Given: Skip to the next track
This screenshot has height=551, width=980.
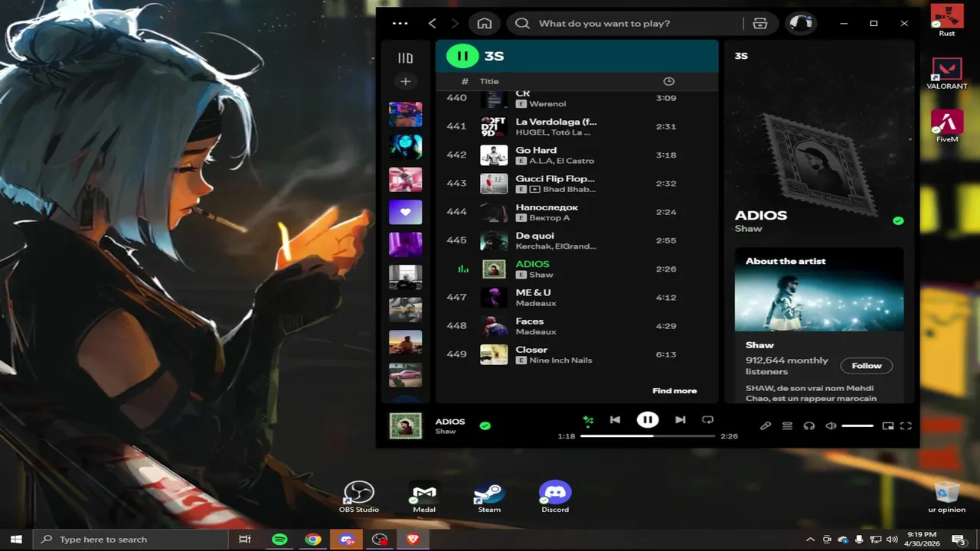Looking at the screenshot, I should [680, 419].
